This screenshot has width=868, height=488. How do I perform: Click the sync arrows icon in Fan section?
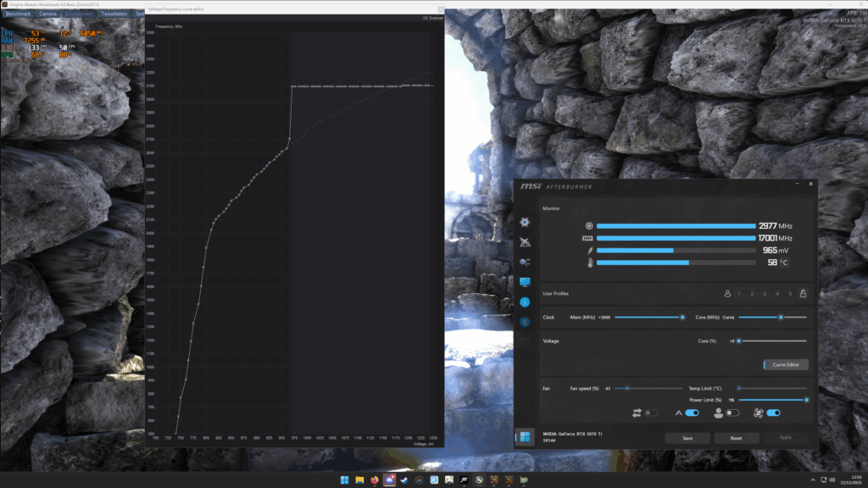[x=637, y=413]
